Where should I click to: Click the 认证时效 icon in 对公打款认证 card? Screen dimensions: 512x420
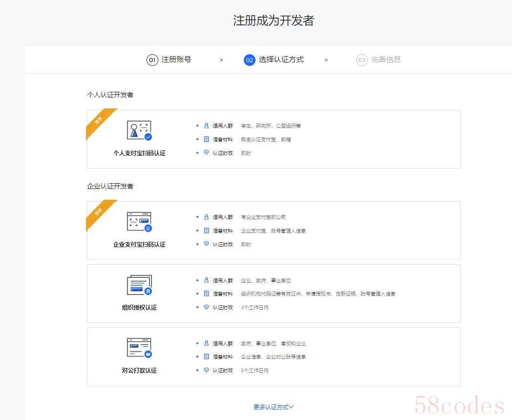click(x=206, y=370)
